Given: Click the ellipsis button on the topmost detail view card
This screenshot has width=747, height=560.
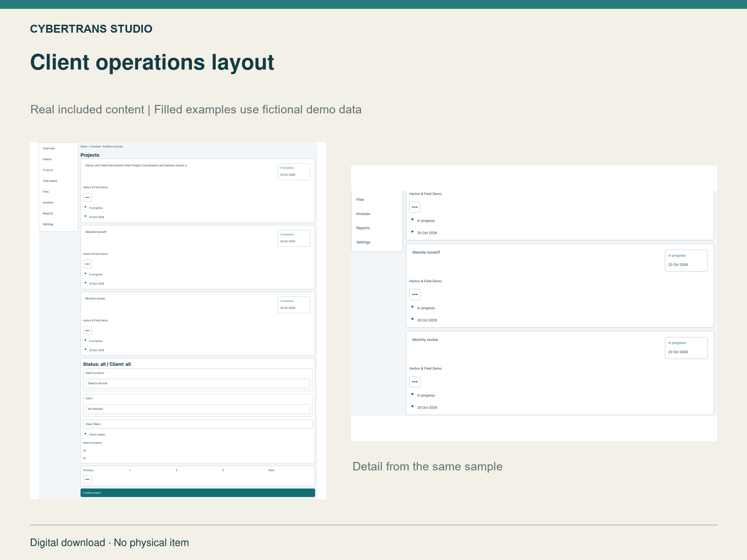Looking at the screenshot, I should click(x=415, y=207).
